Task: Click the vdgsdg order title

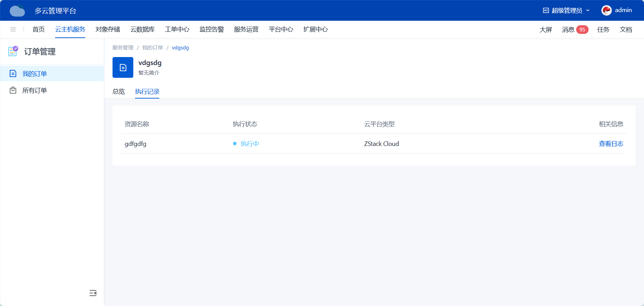Action: pyautogui.click(x=150, y=63)
